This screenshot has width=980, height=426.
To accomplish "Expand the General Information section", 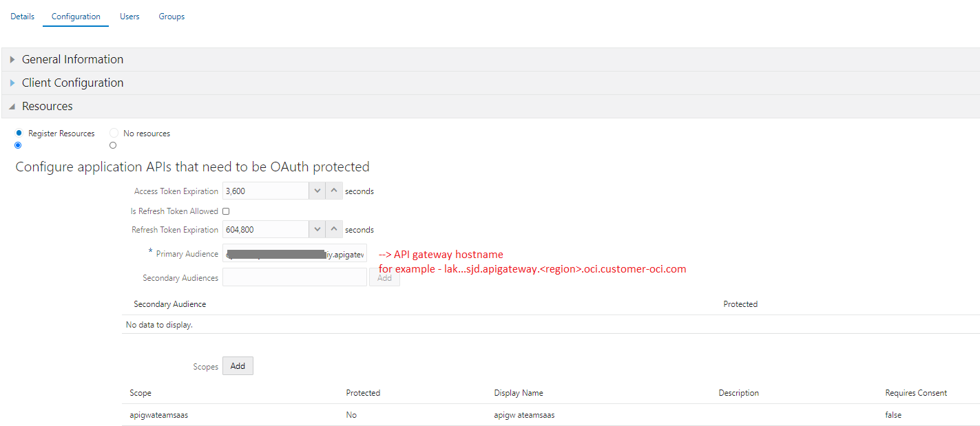I will pos(13,59).
